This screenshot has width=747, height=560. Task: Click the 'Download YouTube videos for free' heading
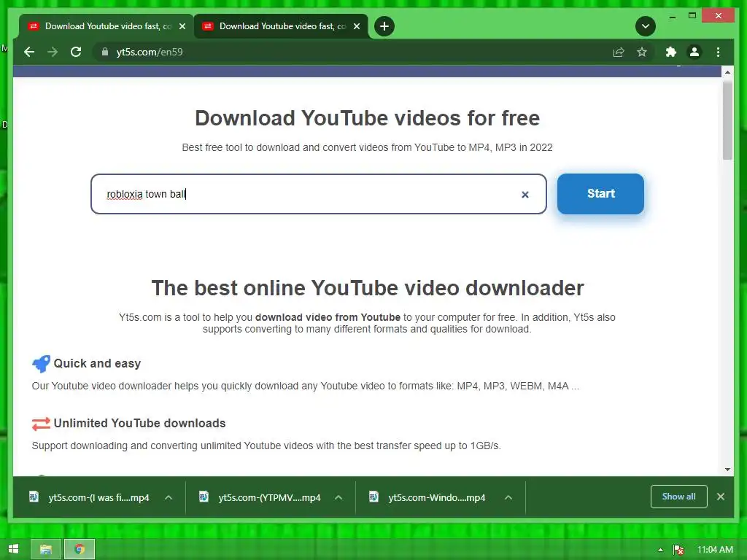click(x=368, y=118)
